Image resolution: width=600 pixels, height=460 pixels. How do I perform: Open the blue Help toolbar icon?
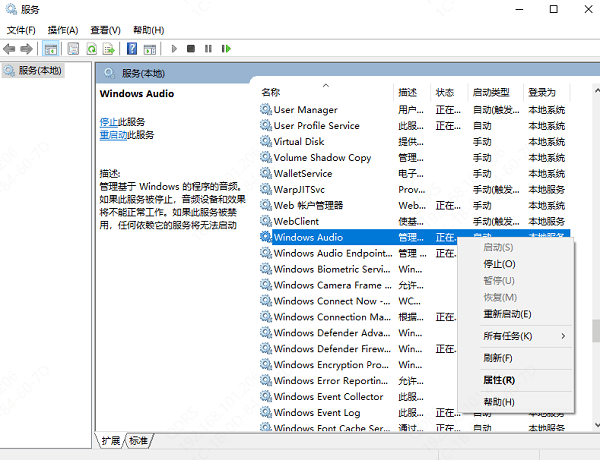coord(132,48)
